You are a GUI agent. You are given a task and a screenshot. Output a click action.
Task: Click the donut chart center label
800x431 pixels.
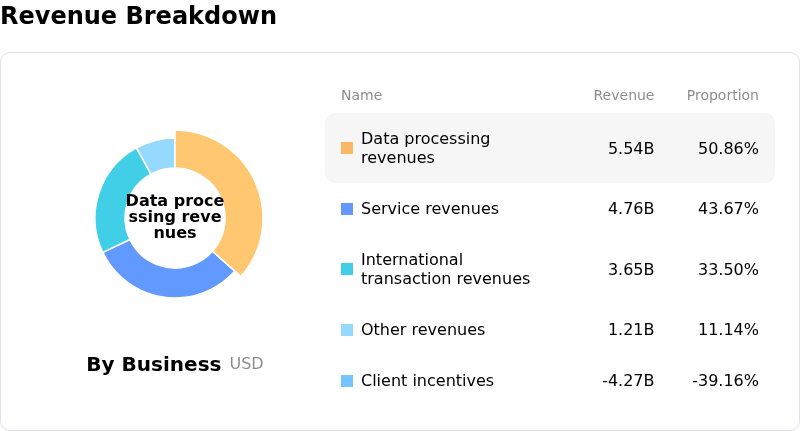click(x=175, y=216)
